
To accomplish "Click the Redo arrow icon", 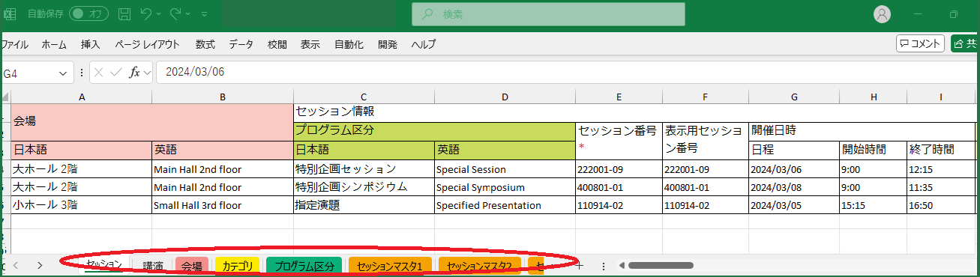I will [175, 13].
